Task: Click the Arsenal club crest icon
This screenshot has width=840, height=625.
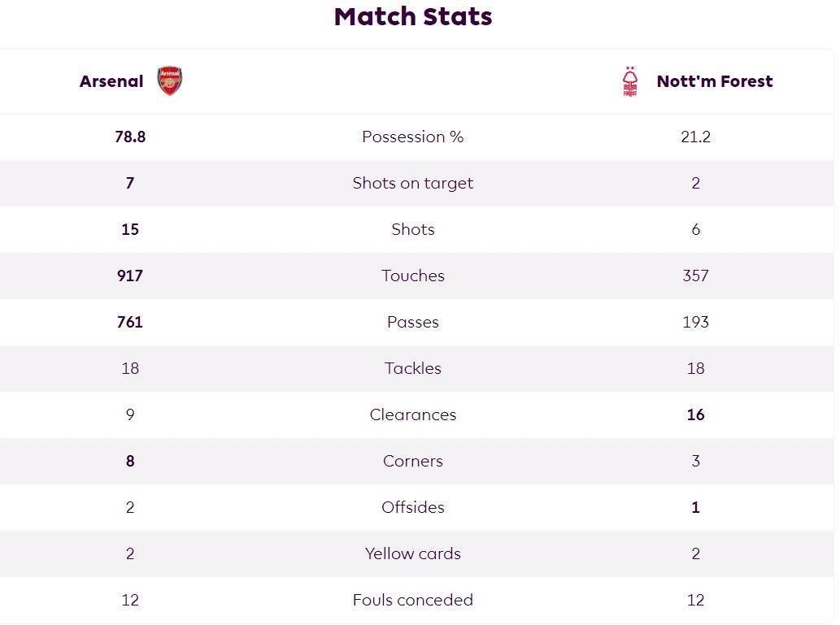Action: click(x=169, y=81)
